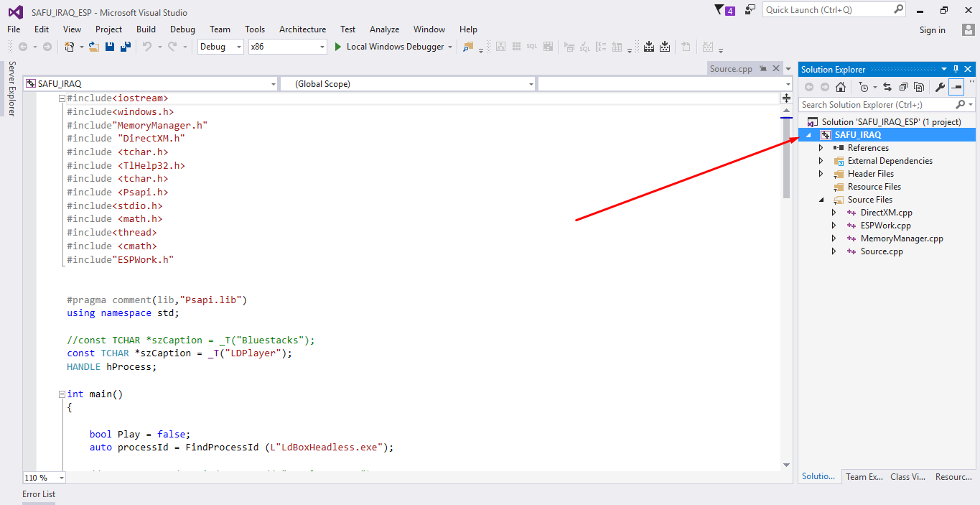
Task: Open the Debug configuration dropdown
Action: tap(220, 47)
